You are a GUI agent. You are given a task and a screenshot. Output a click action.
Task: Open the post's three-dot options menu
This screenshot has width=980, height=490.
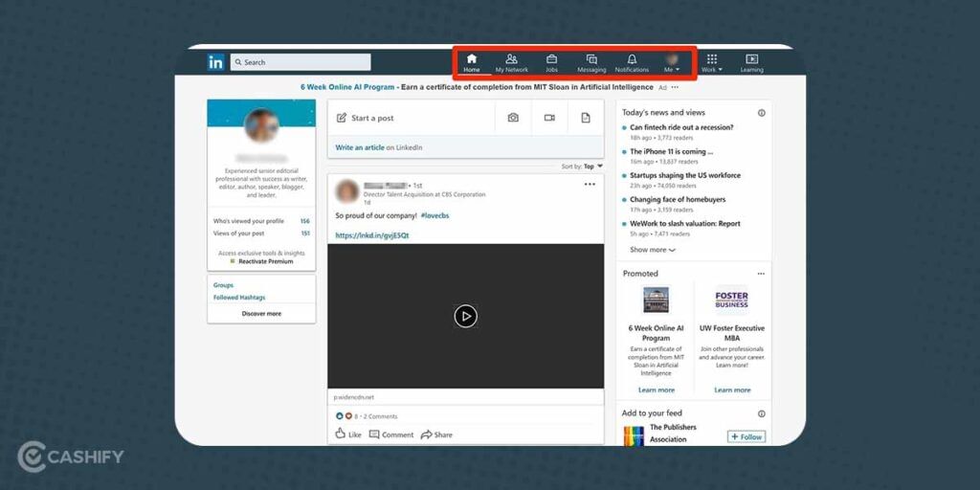point(590,185)
